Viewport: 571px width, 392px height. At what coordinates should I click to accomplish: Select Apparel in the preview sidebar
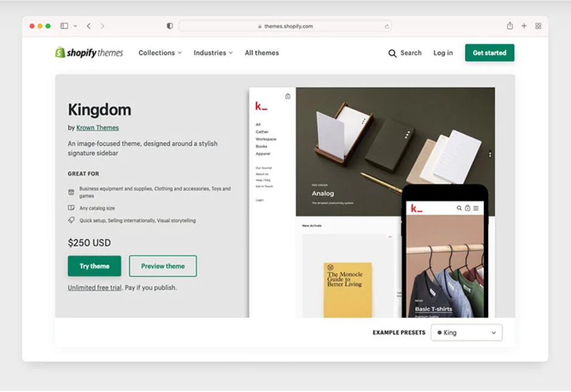click(x=263, y=154)
